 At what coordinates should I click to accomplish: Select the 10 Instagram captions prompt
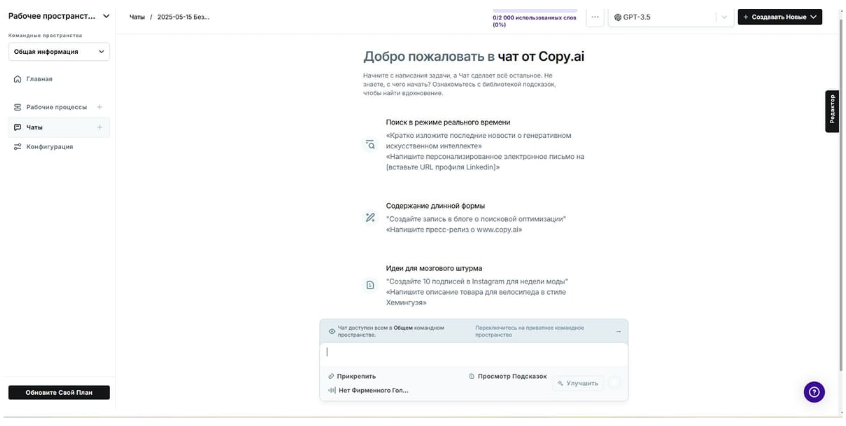coord(477,281)
